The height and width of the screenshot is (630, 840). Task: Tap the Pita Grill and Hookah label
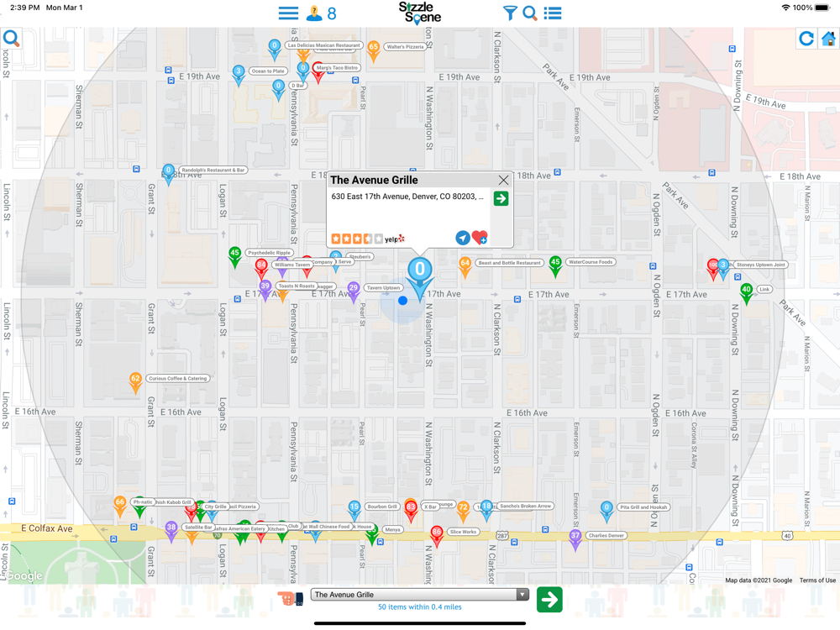point(643,507)
